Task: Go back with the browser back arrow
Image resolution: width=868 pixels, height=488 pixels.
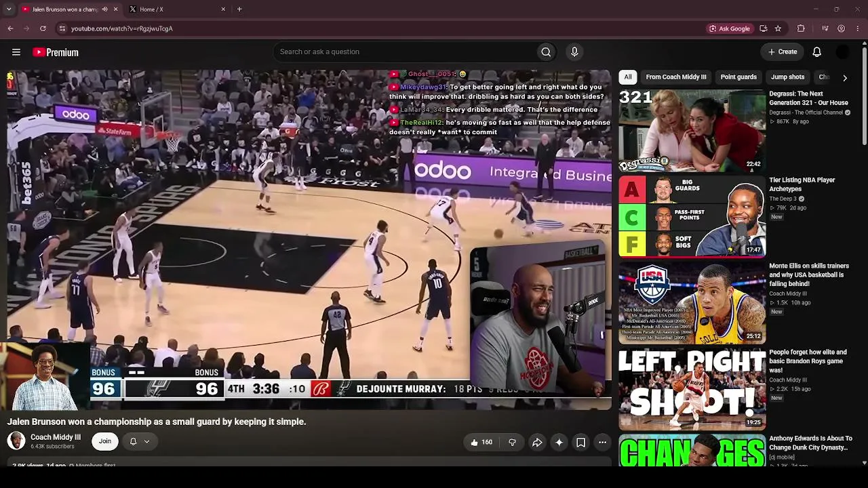Action: pos(10,28)
